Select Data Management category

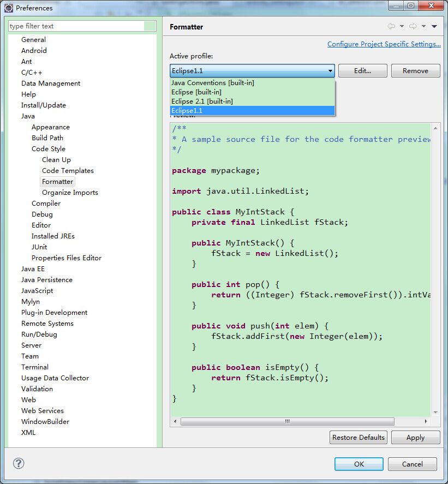pyautogui.click(x=51, y=83)
